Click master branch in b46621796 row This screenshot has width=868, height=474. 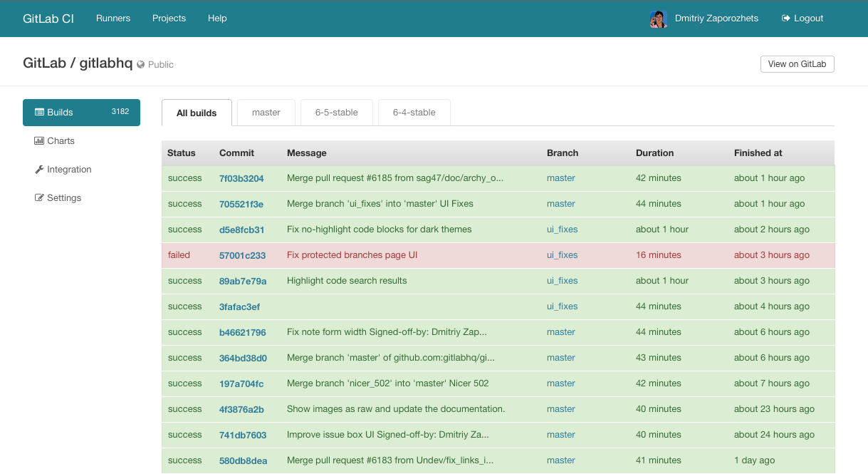[x=560, y=332]
